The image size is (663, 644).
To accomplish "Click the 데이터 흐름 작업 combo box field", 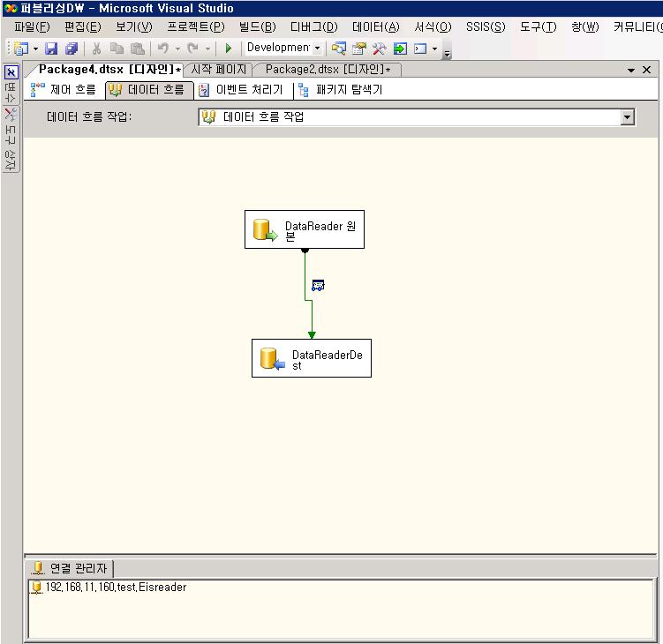I will point(417,117).
